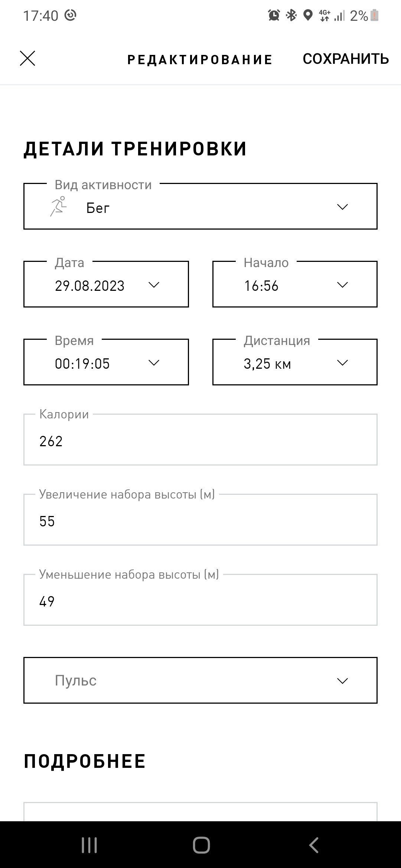Viewport: 401px width, 868px height.
Task: Tap the Android back arrow icon
Action: pyautogui.click(x=314, y=845)
